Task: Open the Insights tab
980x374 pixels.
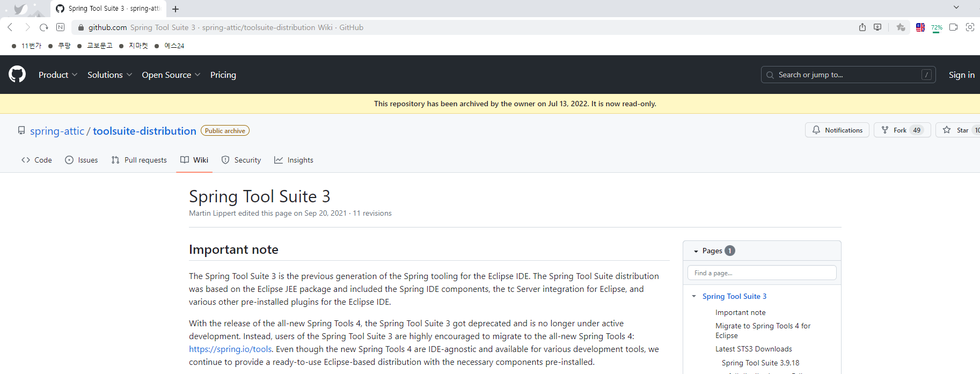Action: [x=294, y=160]
